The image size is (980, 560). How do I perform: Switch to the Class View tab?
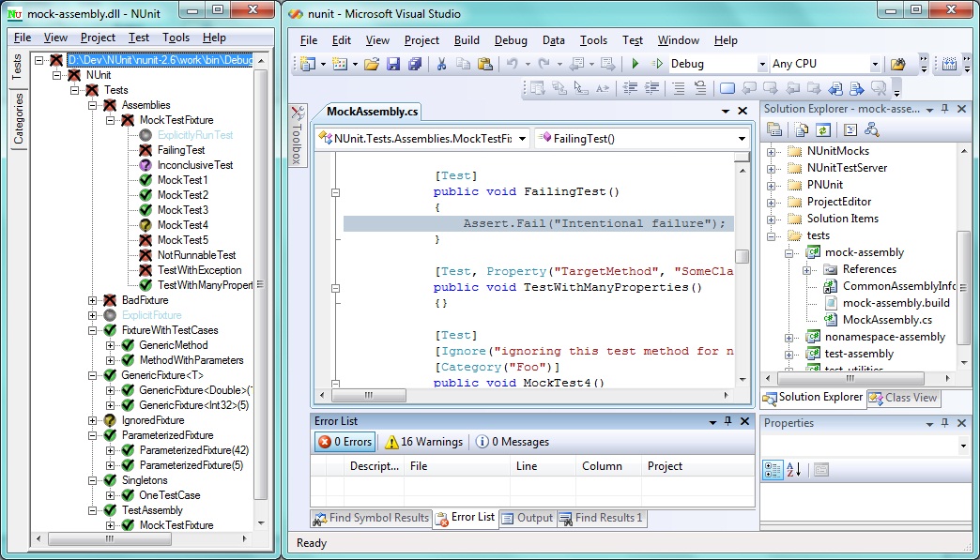(x=902, y=398)
